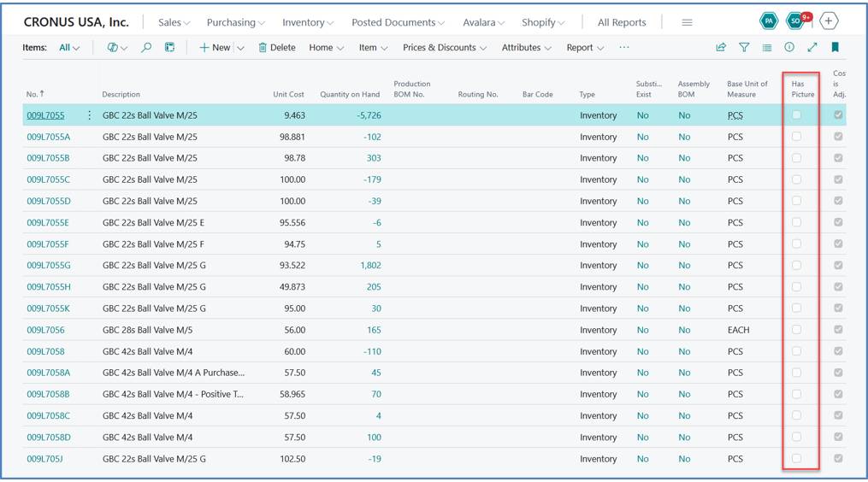Image resolution: width=868 pixels, height=482 pixels.
Task: Click the Unit Cost column header
Action: (288, 95)
